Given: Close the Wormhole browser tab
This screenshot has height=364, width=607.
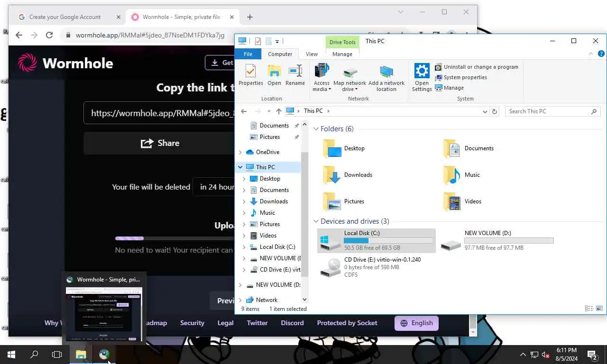Looking at the screenshot, I should pyautogui.click(x=232, y=17).
